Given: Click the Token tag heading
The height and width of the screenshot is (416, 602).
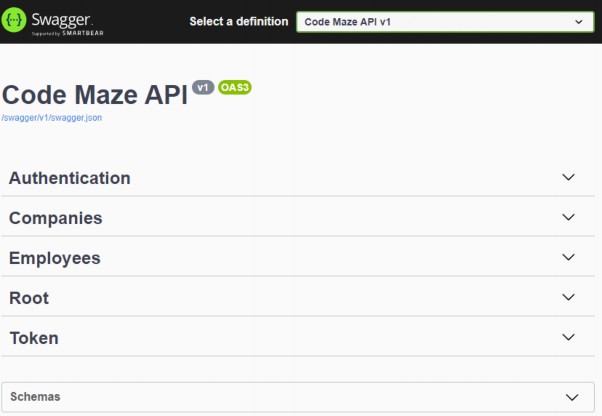Looking at the screenshot, I should click(x=34, y=338).
